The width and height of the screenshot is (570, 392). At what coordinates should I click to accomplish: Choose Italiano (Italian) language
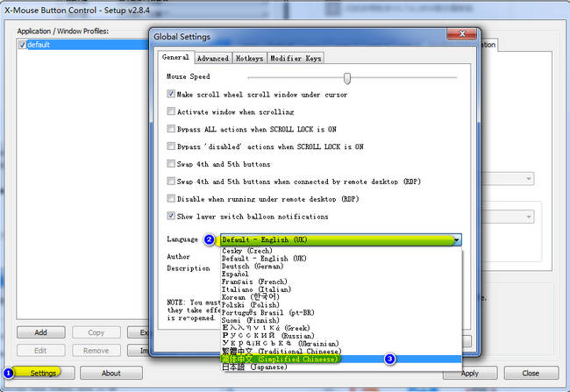coord(341,289)
